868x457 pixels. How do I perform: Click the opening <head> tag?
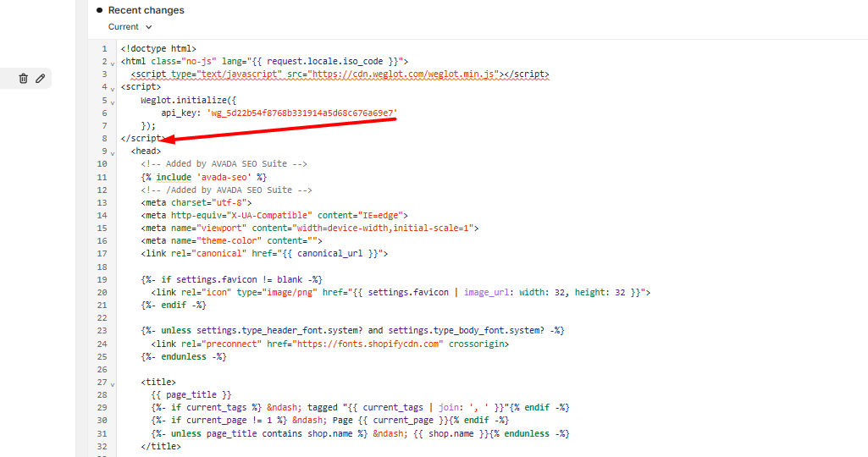click(147, 151)
